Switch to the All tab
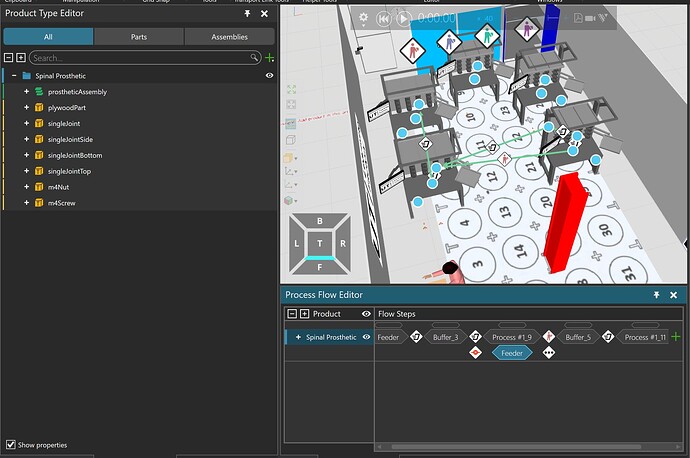690x458 pixels. tap(48, 37)
